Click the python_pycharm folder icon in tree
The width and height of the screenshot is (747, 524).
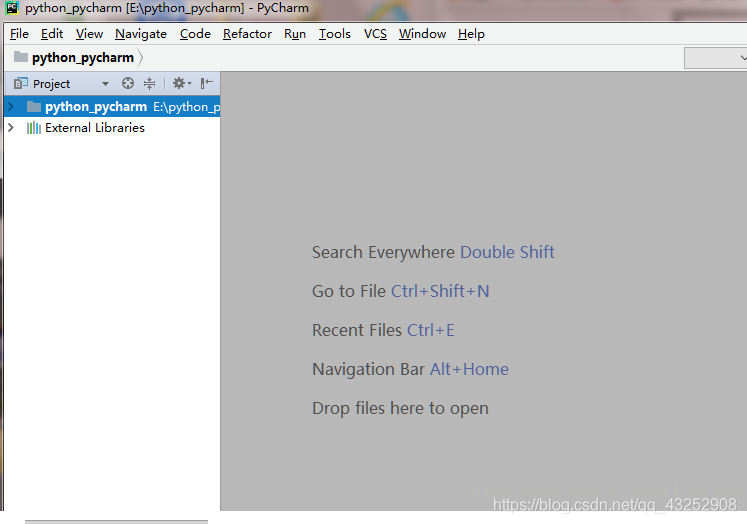pyautogui.click(x=34, y=106)
